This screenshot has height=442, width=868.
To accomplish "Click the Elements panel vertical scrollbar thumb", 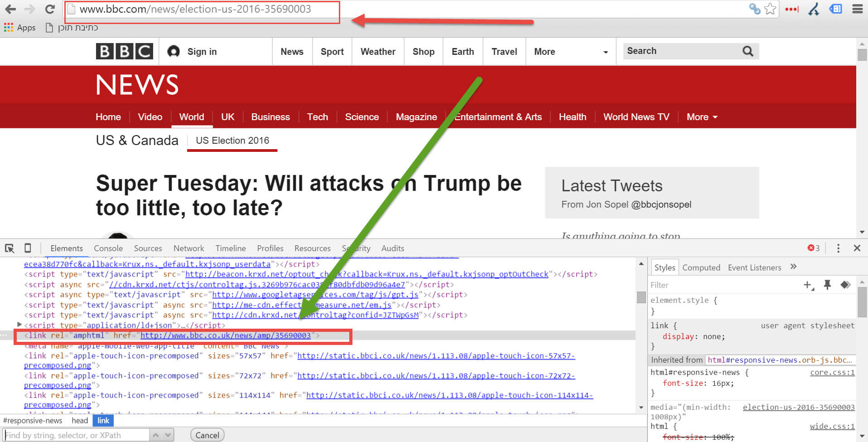I will (641, 297).
